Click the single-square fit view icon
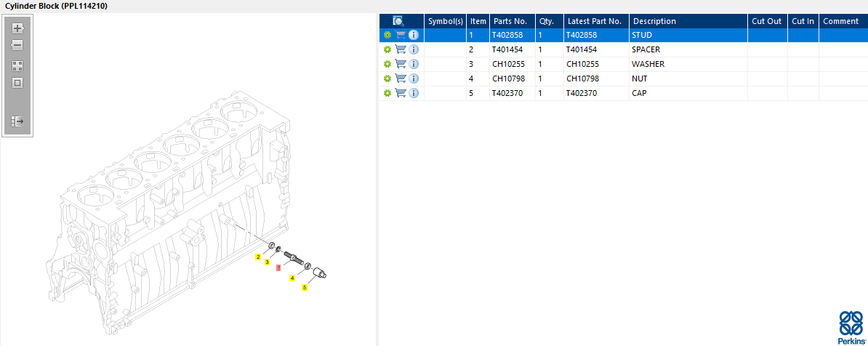 [x=17, y=83]
